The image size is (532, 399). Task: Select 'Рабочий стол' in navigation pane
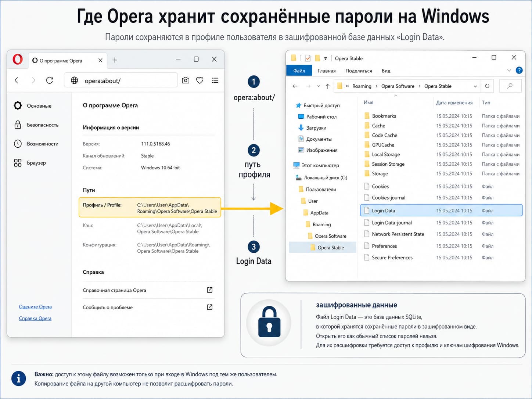[x=317, y=116]
